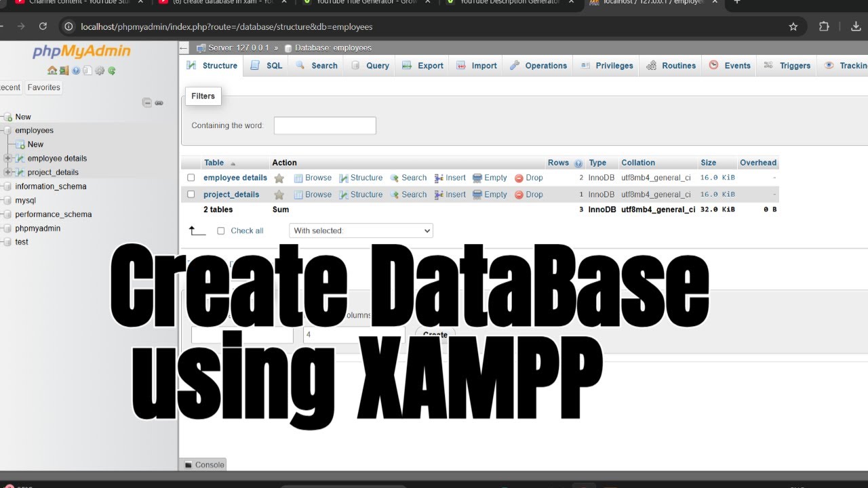Select the project_details row checkbox
Screen dimensions: 868x488
191,195
